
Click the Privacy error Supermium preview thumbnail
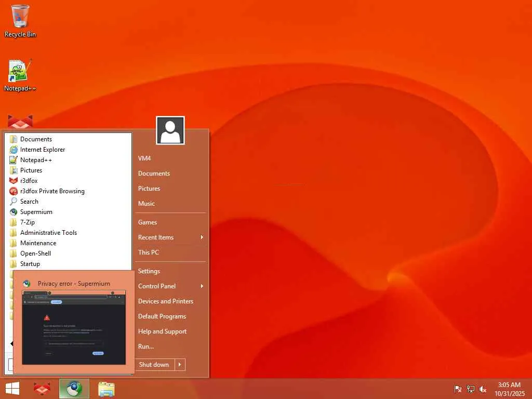(x=74, y=327)
